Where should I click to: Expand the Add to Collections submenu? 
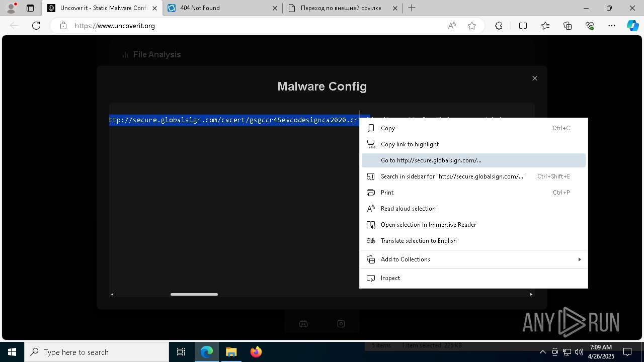(x=473, y=259)
